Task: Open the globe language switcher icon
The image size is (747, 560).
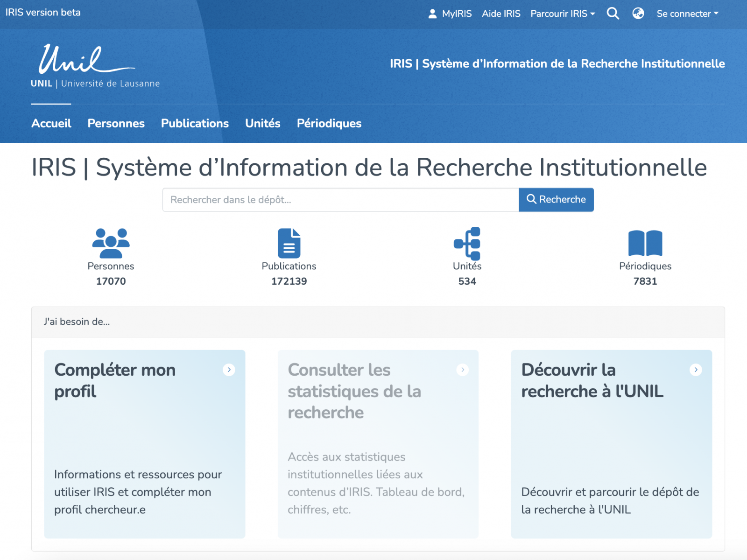Action: click(x=638, y=14)
